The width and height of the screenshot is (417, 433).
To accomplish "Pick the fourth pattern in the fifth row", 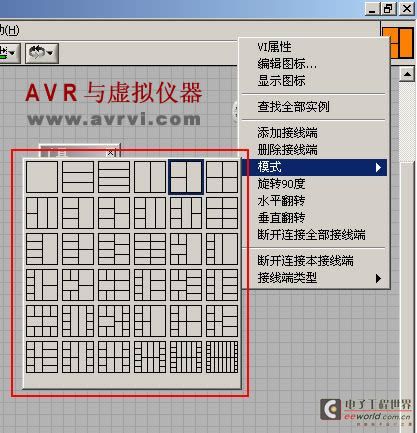I will 150,321.
